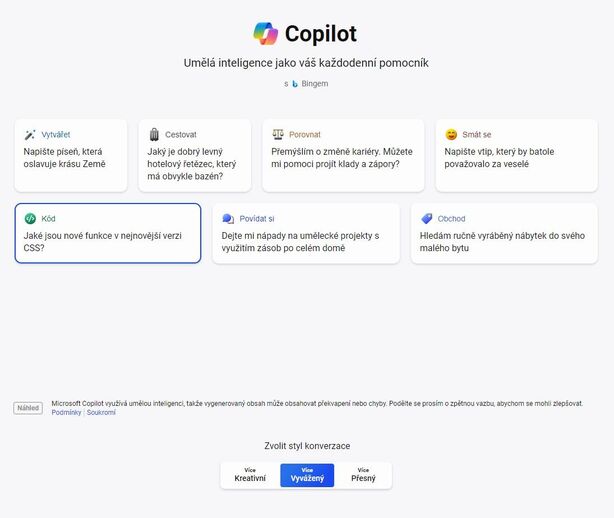Click the Cestovat luggage icon
Screen dimensions: 614x518
click(x=154, y=134)
